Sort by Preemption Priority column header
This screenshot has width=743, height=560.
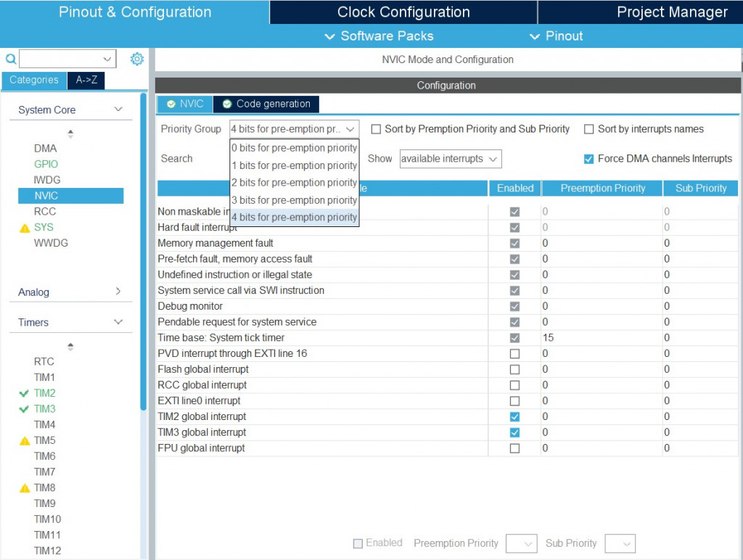tap(602, 188)
